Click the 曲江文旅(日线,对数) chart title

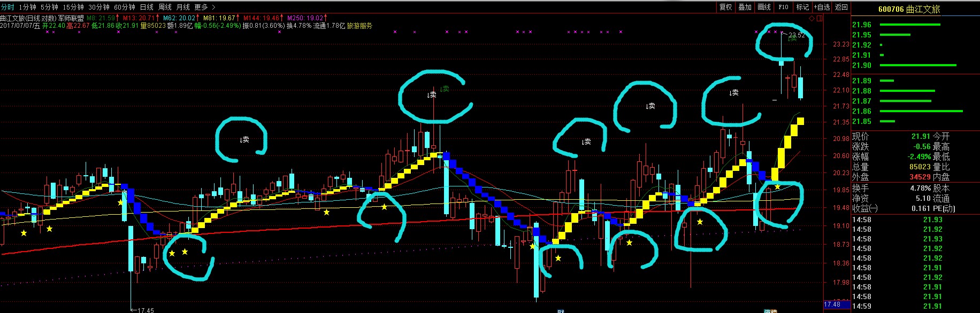(28, 18)
